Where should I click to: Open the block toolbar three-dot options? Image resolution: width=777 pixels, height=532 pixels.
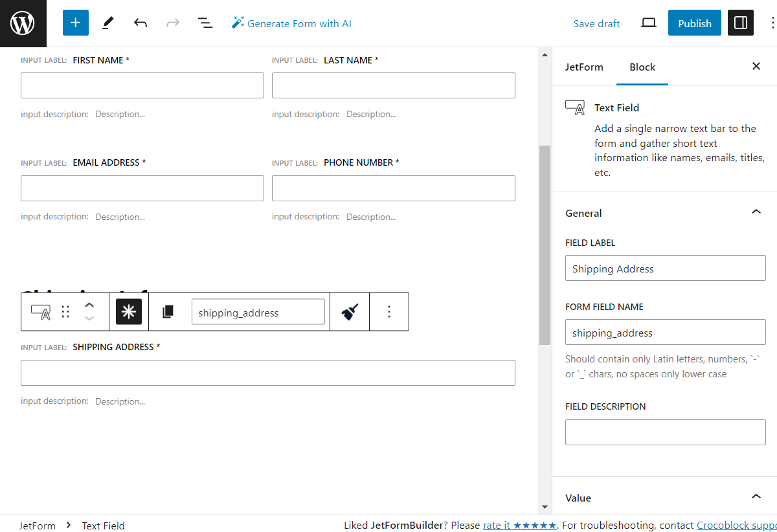click(389, 312)
